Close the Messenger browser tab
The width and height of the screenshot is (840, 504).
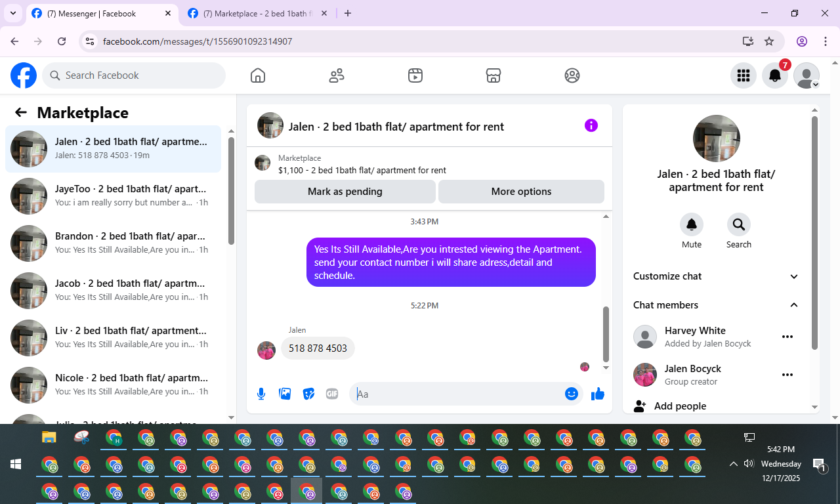168,13
